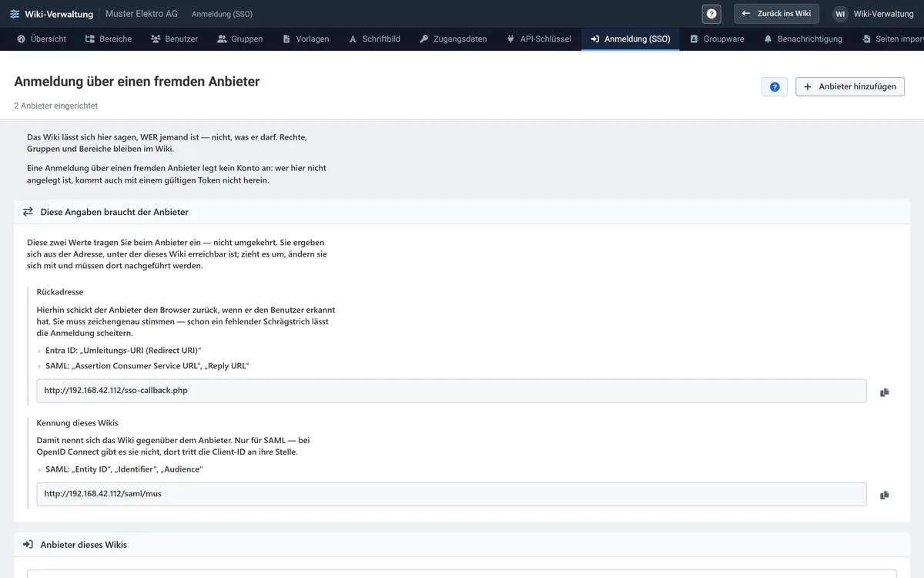Image resolution: width=924 pixels, height=578 pixels.
Task: Copy the Rückadresse callback URL
Action: pyautogui.click(x=884, y=391)
